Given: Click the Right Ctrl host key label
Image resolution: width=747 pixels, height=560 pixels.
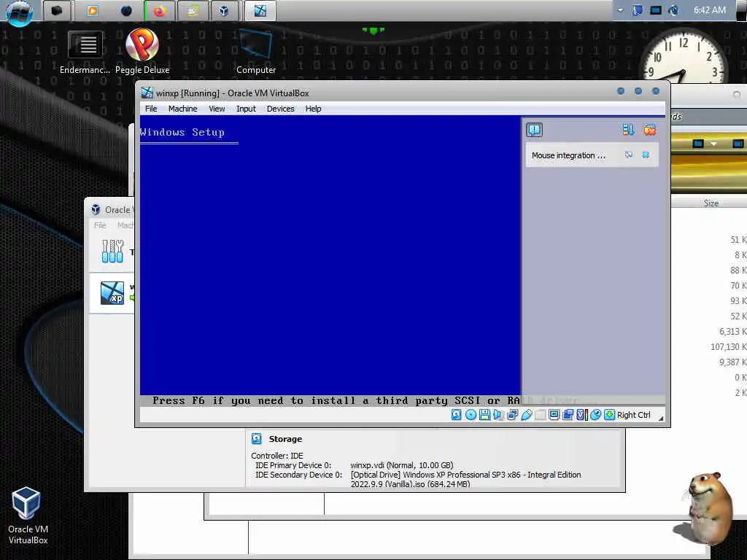Looking at the screenshot, I should (634, 415).
